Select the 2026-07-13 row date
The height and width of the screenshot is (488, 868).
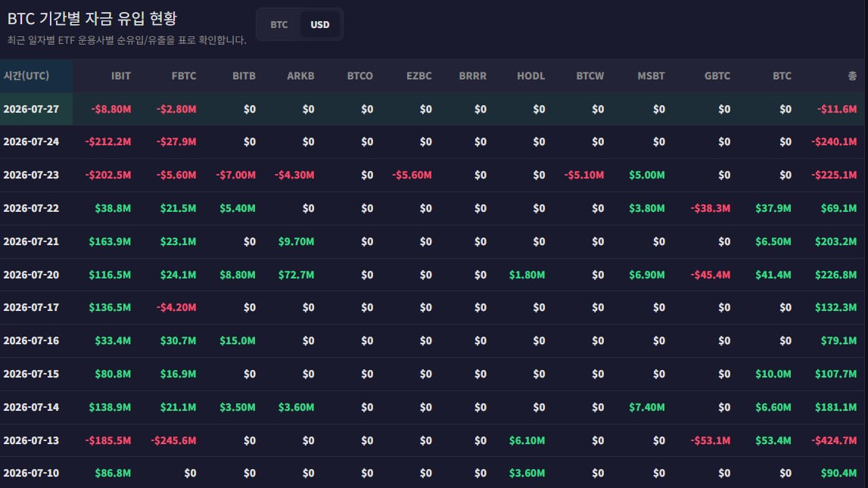[31, 440]
